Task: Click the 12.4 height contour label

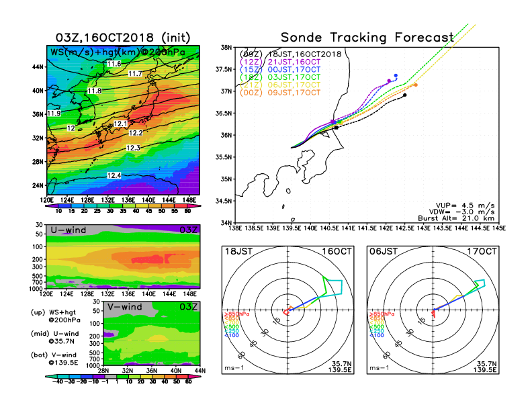Action: click(x=114, y=175)
